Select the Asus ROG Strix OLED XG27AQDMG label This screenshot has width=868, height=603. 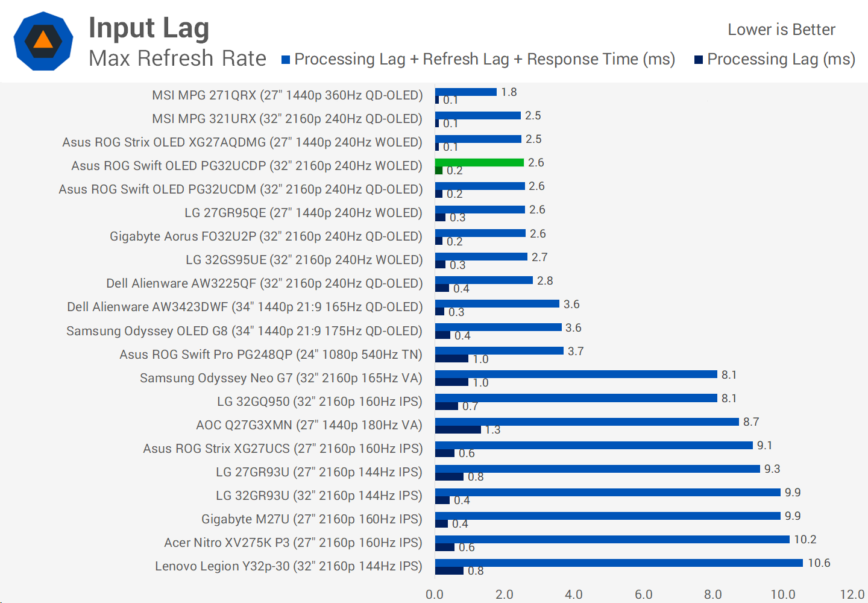(x=242, y=142)
